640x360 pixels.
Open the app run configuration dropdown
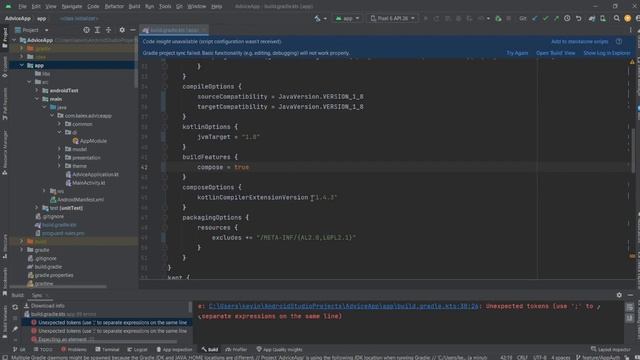pos(347,18)
